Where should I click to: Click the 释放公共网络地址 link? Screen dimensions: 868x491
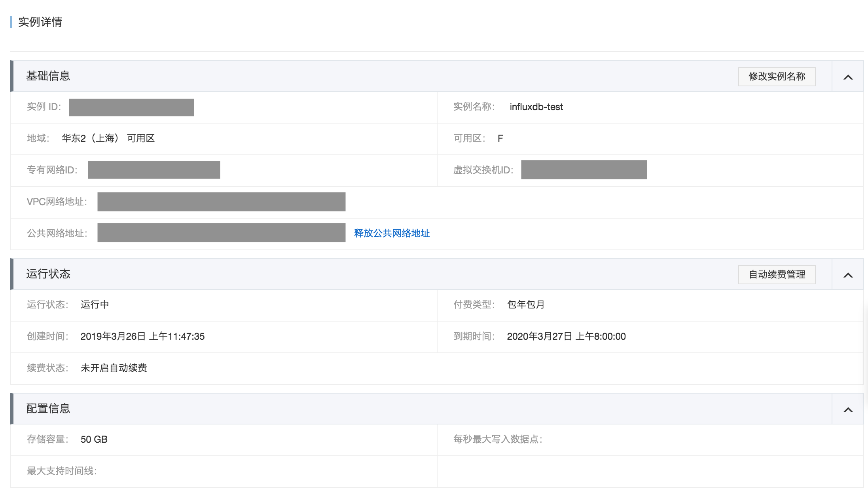(x=392, y=233)
